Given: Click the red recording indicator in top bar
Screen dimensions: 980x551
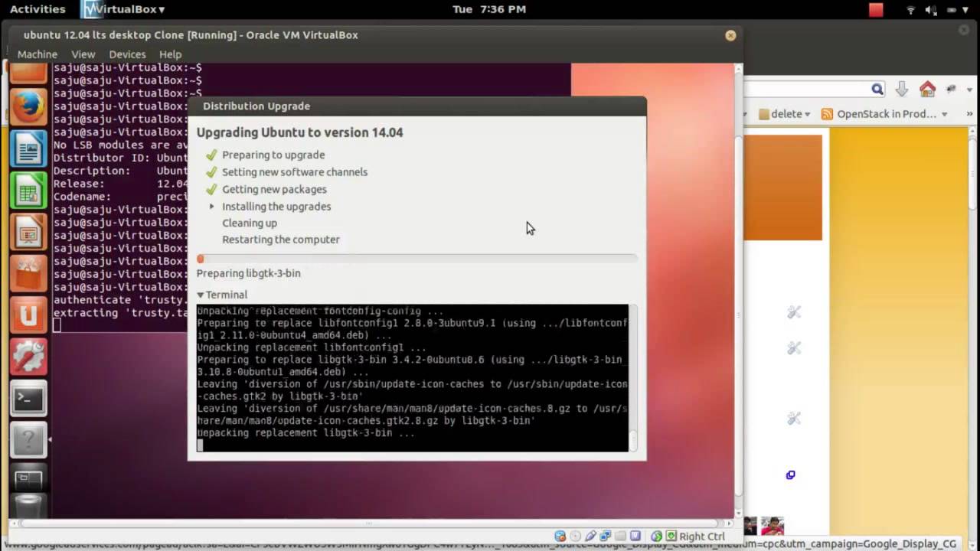Looking at the screenshot, I should [x=876, y=10].
